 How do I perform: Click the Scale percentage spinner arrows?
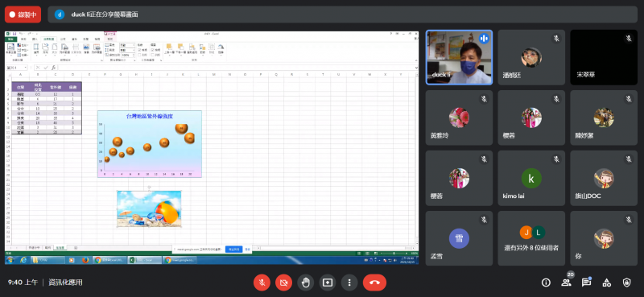pyautogui.click(x=134, y=55)
